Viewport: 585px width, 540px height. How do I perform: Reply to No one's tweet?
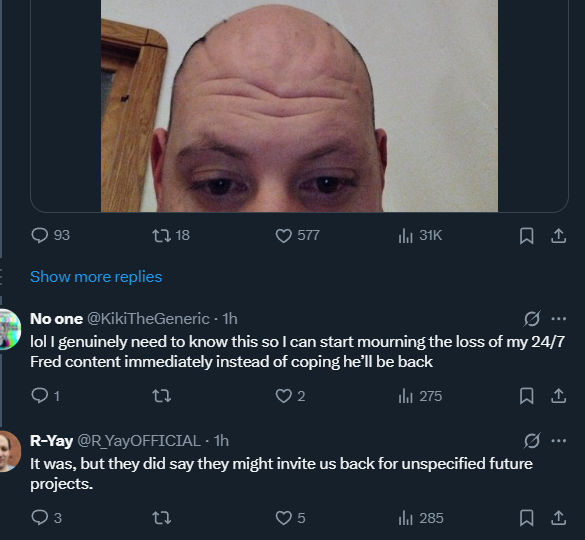pyautogui.click(x=45, y=396)
